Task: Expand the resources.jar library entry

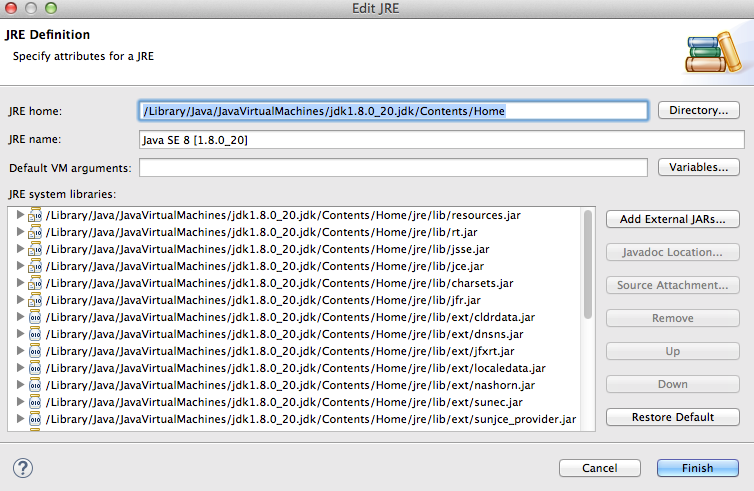Action: 20,215
